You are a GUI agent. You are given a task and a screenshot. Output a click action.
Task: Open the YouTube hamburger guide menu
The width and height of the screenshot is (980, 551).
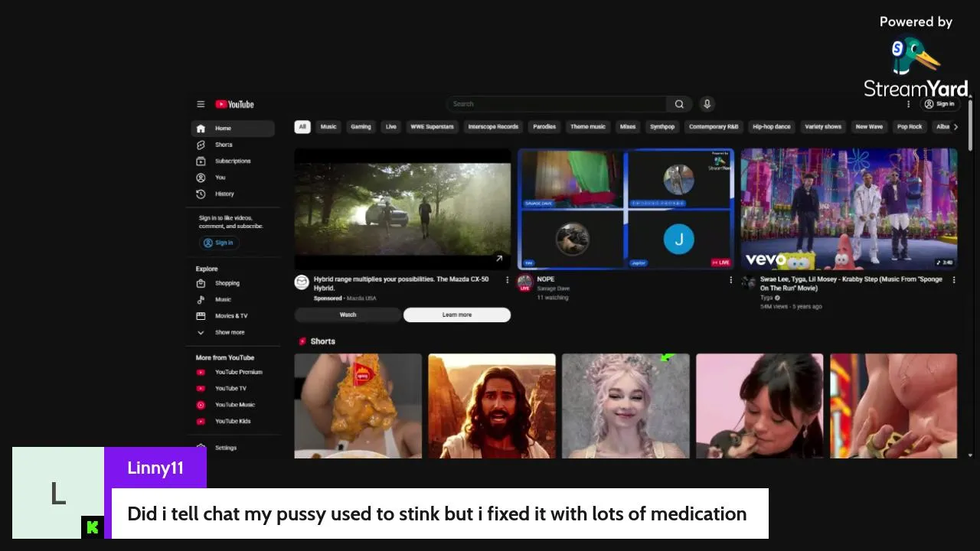click(201, 104)
